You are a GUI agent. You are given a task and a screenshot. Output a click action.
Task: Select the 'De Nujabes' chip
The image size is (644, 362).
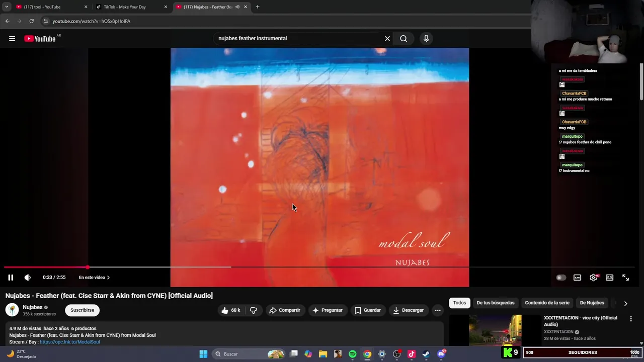click(592, 303)
